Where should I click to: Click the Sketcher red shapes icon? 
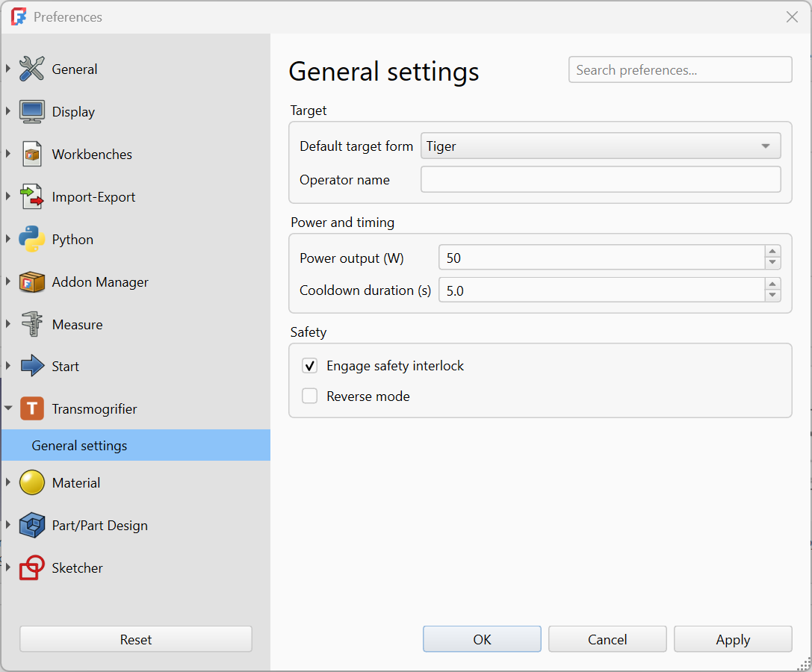31,567
